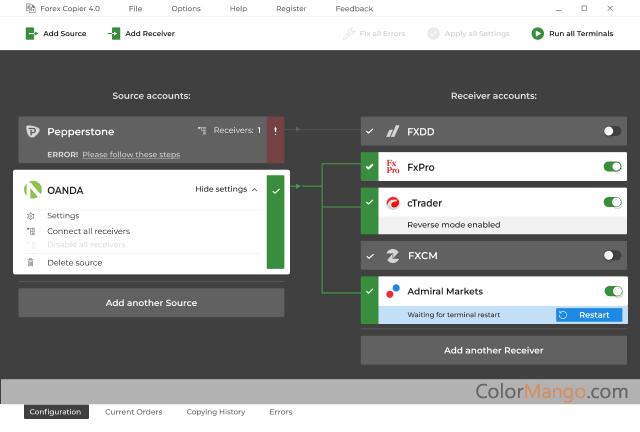640x432 pixels.
Task: Disable the FxPro receiver toggle
Action: [612, 167]
